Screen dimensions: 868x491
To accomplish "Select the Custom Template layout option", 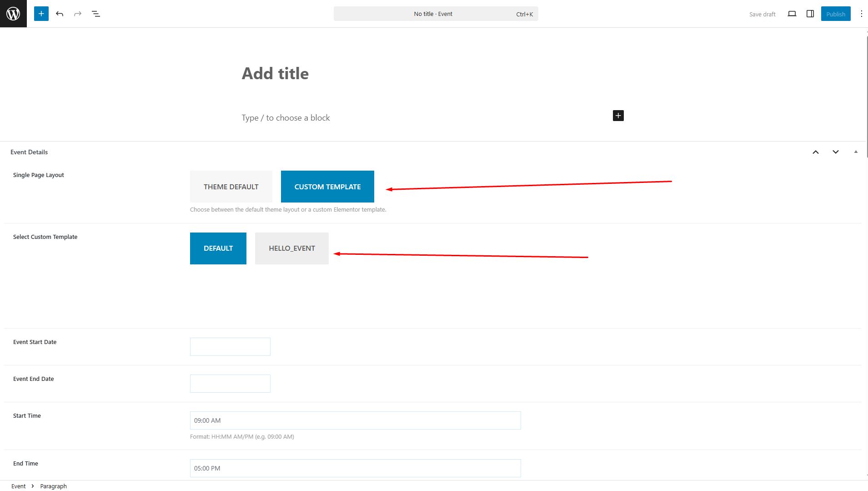I will coord(327,187).
